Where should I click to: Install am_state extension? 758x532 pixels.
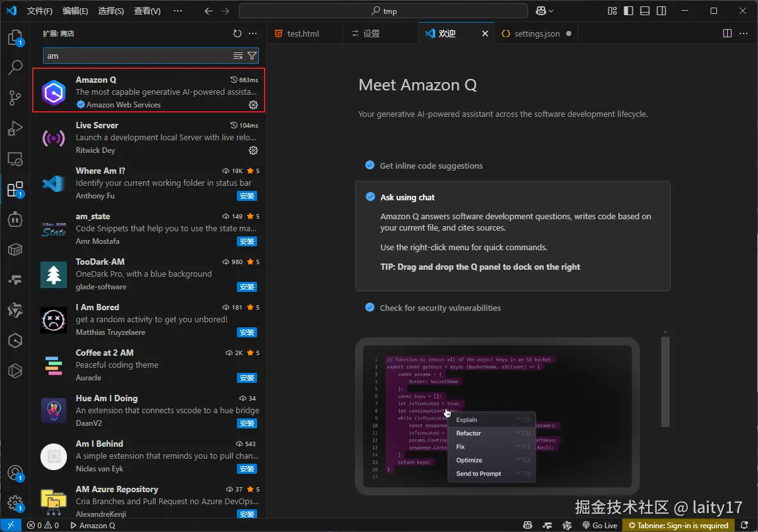[x=247, y=241]
